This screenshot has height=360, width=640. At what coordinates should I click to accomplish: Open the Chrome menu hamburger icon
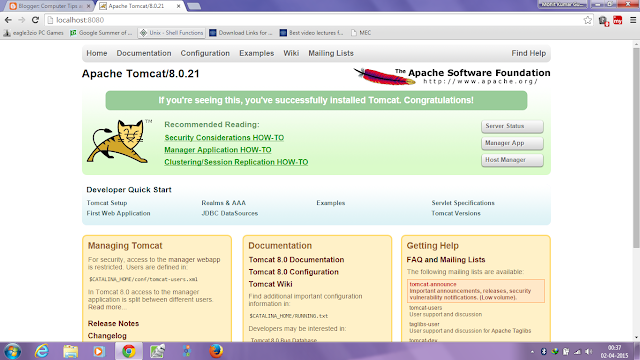click(633, 20)
